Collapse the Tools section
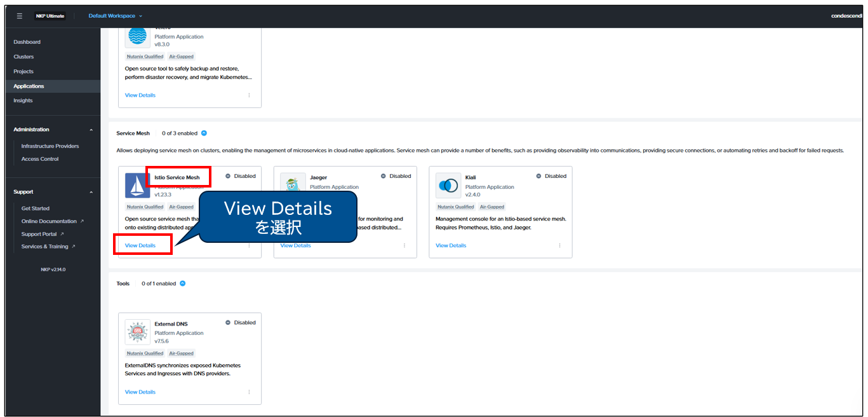 182,284
